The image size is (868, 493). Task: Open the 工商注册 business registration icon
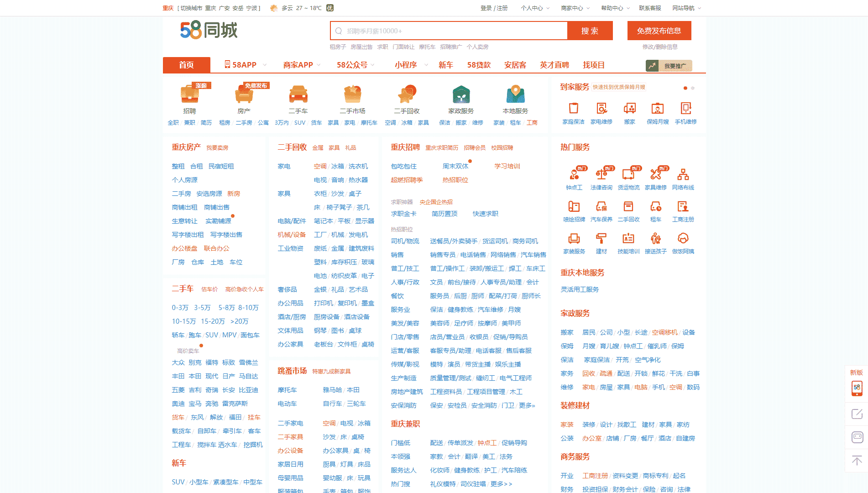pos(683,206)
